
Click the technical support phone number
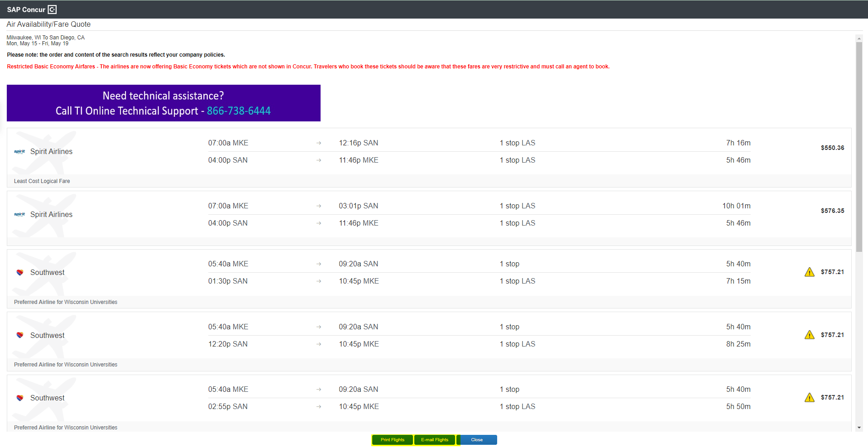click(x=239, y=111)
